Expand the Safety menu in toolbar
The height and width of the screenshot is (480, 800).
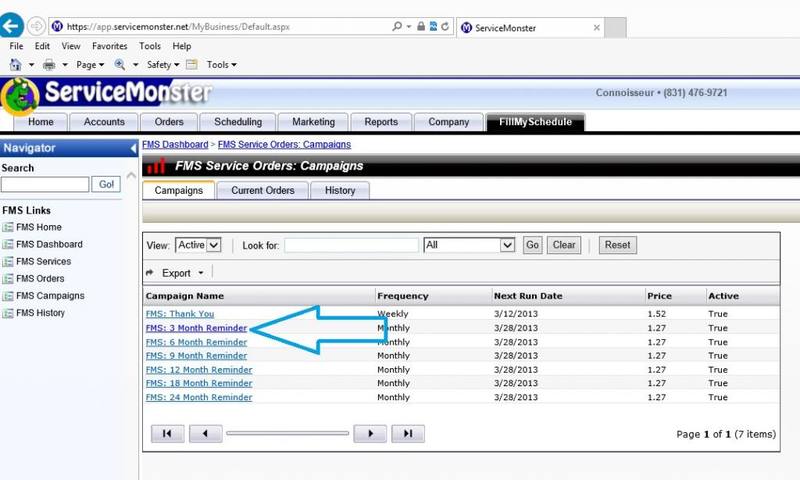pos(163,65)
